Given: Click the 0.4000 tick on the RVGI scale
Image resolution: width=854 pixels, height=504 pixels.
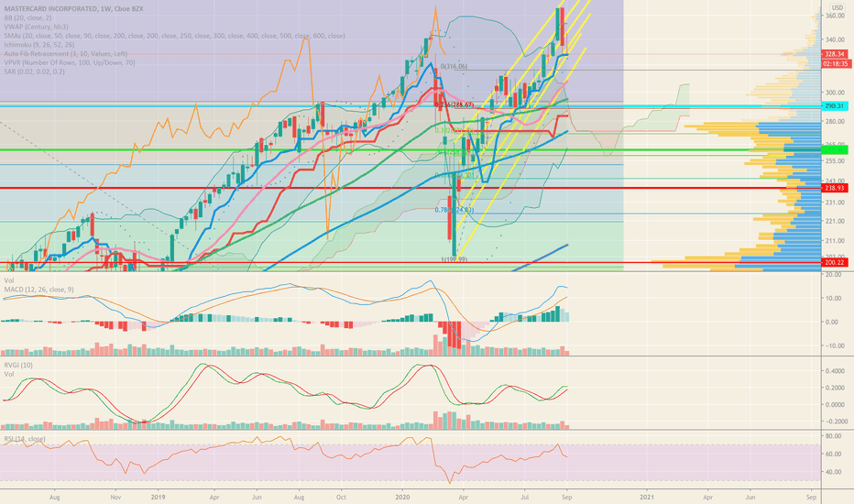Looking at the screenshot, I should tap(835, 371).
